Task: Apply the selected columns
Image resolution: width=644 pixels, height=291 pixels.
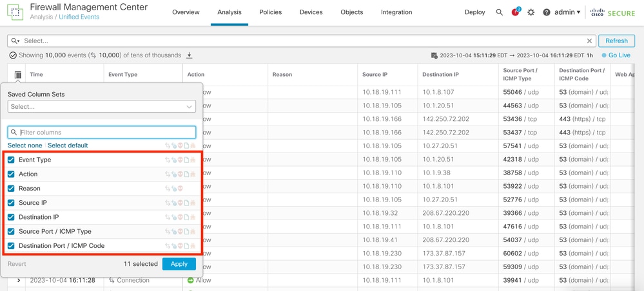Action: [179, 264]
